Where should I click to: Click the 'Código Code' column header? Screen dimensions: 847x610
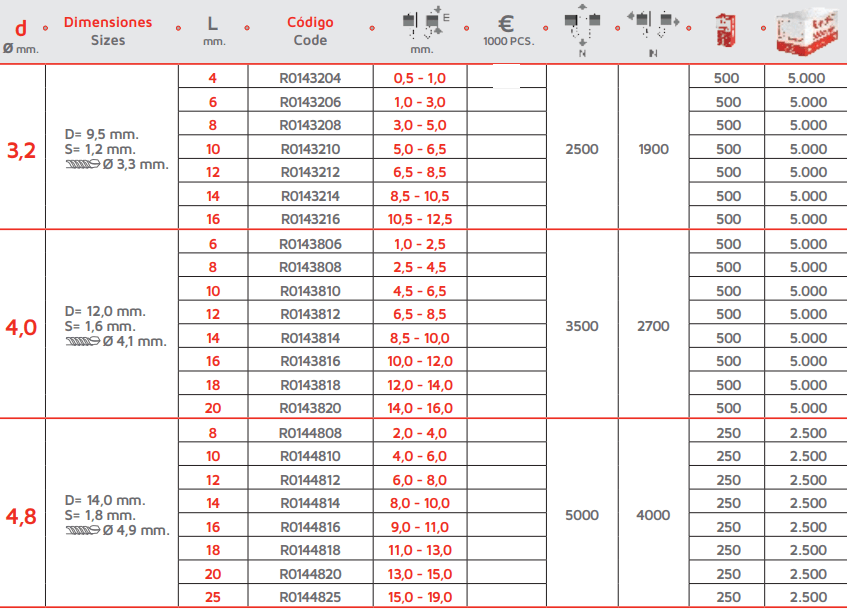point(310,31)
